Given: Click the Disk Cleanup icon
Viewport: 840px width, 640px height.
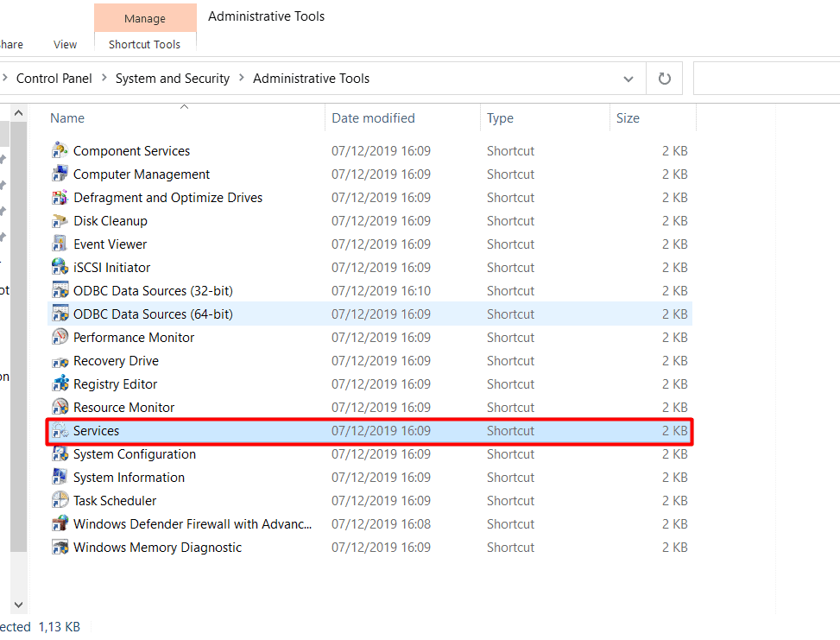Looking at the screenshot, I should point(60,221).
